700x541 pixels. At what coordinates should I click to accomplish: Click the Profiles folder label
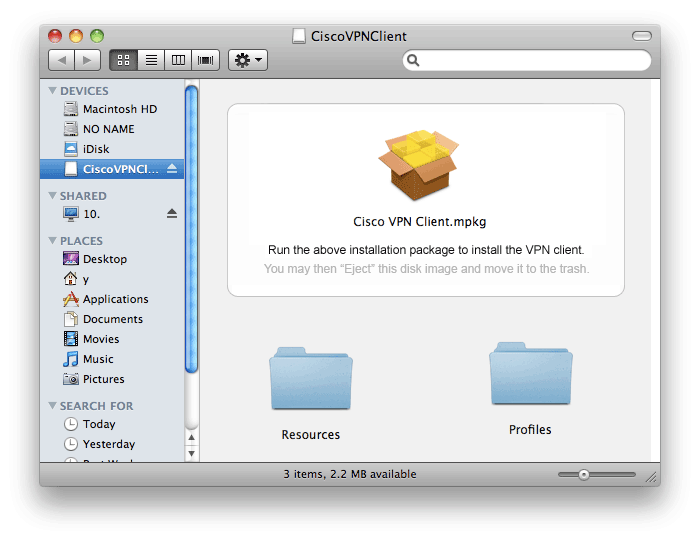point(530,430)
